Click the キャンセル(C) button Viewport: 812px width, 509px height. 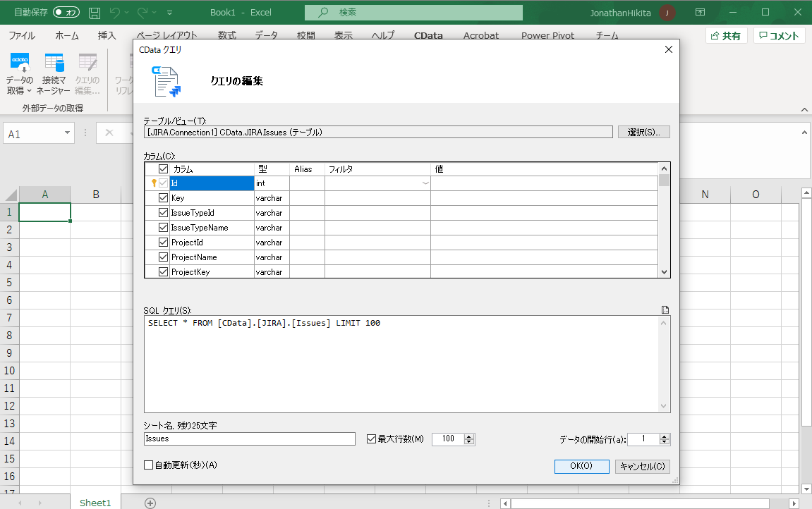pos(643,466)
